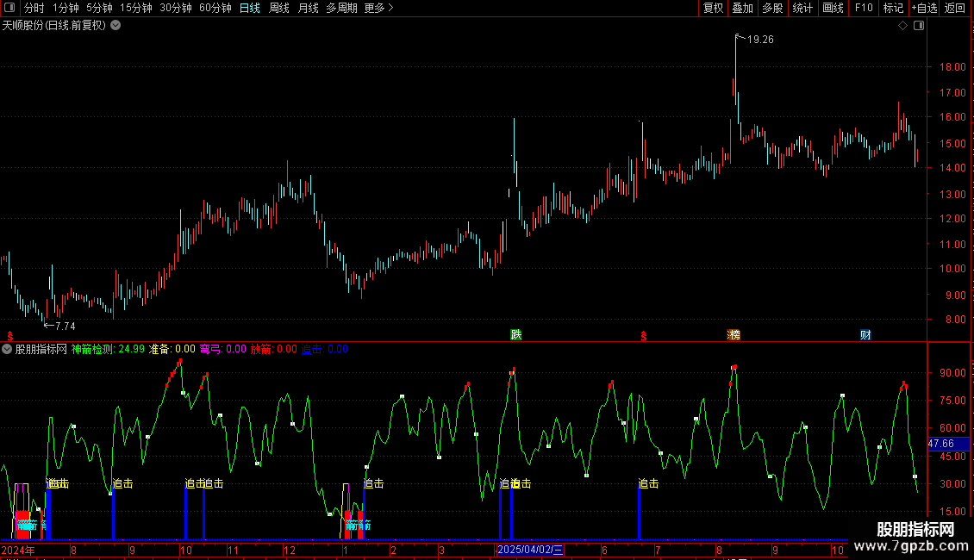Click the 2024年 axis label

[x=18, y=550]
